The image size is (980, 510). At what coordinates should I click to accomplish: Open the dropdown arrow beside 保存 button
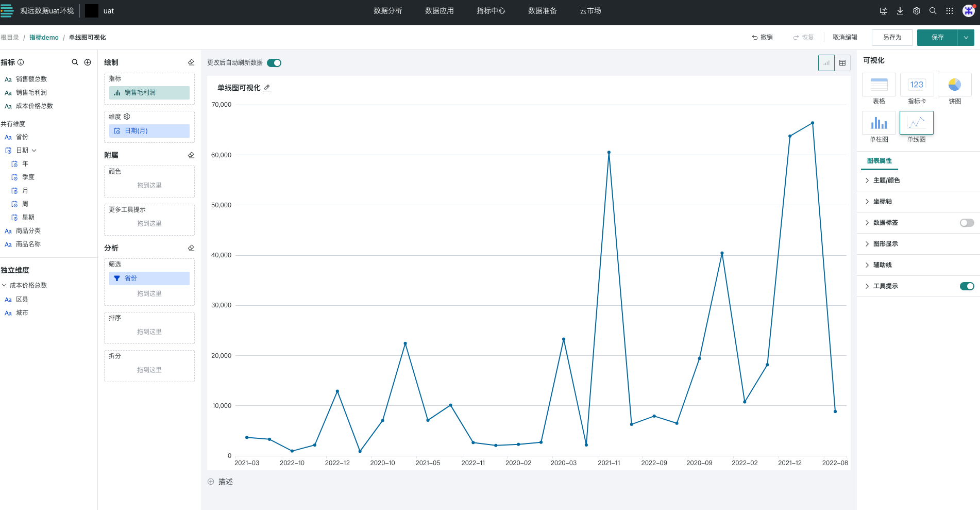[x=966, y=38]
